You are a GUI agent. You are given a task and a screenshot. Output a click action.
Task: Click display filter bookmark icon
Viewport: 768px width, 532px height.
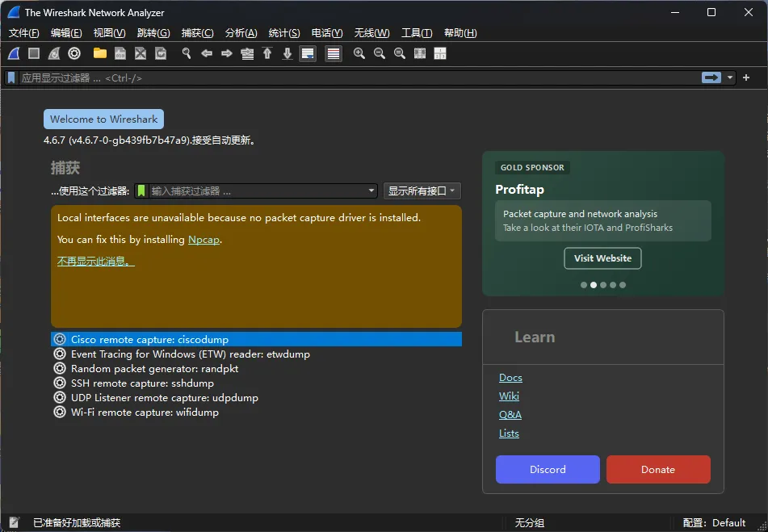[x=11, y=77]
